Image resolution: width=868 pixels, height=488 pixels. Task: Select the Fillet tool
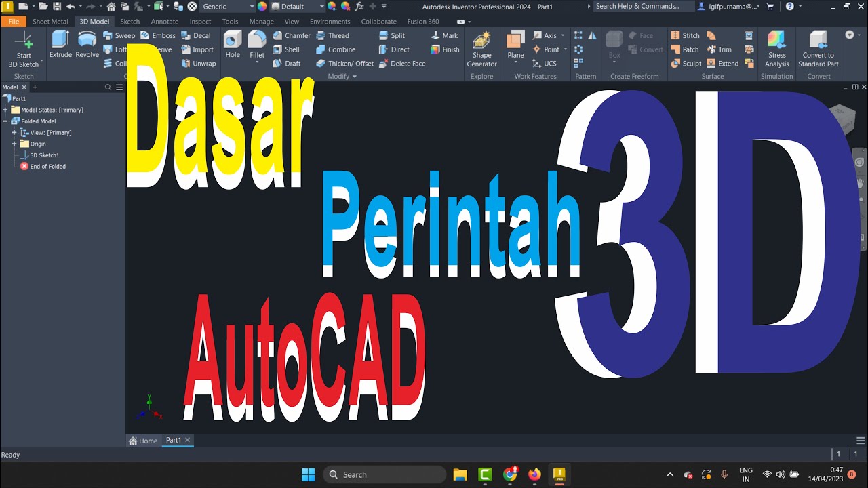(257, 45)
